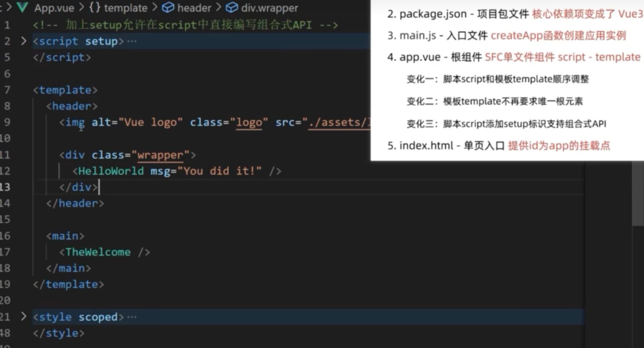
Task: Click the "You did it!" msg string
Action: [219, 171]
